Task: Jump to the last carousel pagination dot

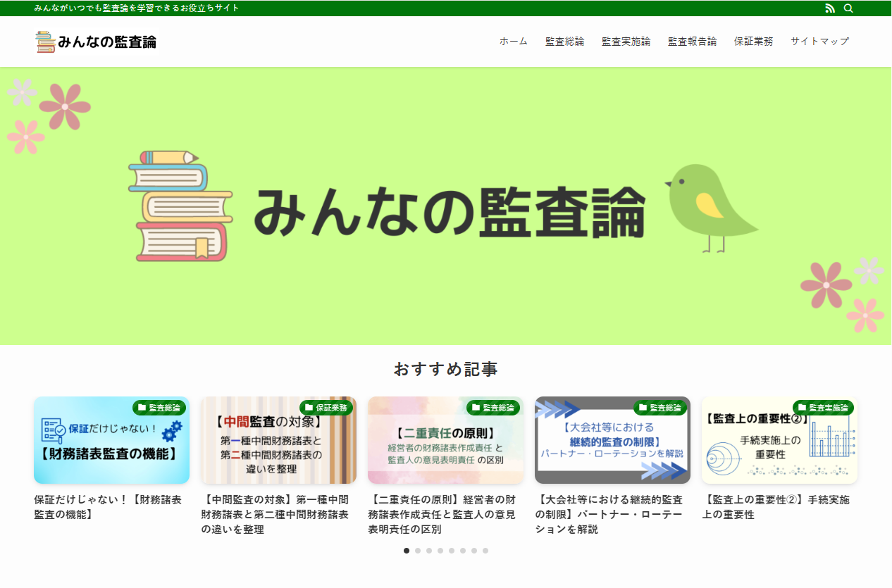Action: point(485,551)
